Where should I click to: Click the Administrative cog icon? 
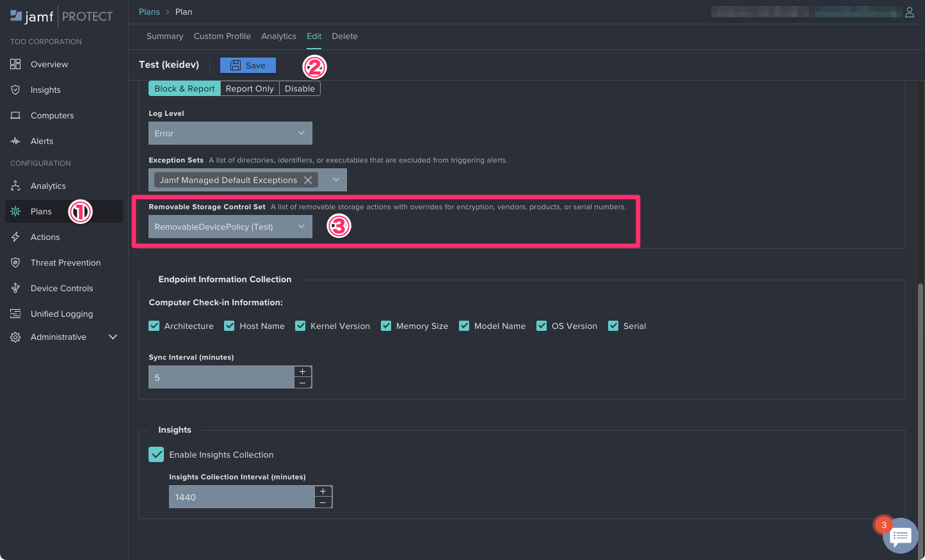tap(15, 337)
